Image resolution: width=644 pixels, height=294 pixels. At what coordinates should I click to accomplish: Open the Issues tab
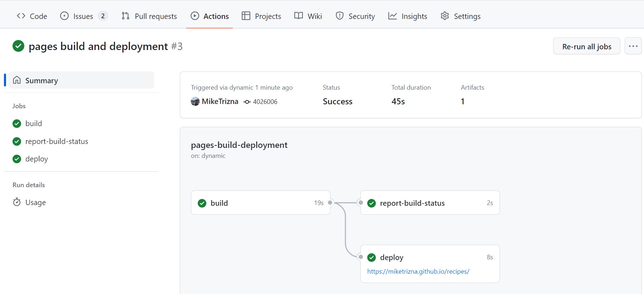[84, 16]
